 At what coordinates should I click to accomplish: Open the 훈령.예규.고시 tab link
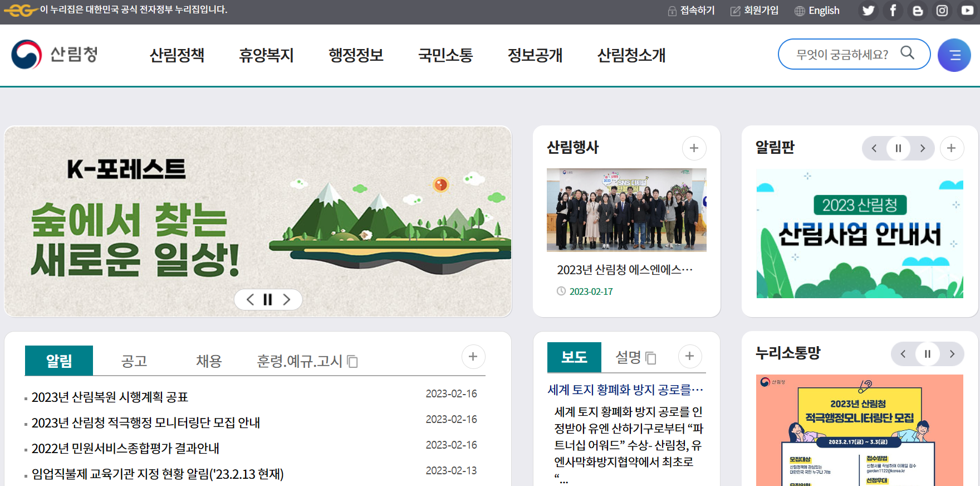(307, 361)
